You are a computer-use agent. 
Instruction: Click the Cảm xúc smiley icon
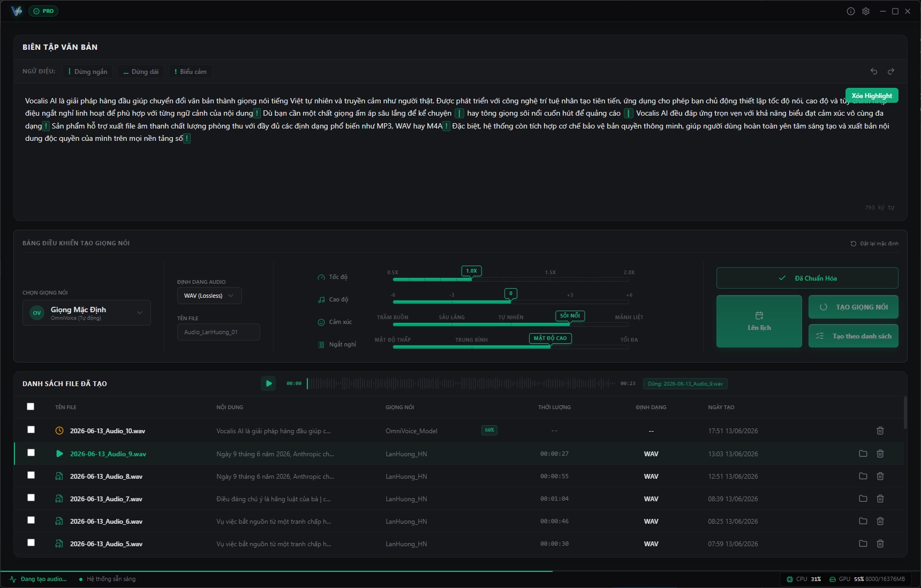[321, 322]
